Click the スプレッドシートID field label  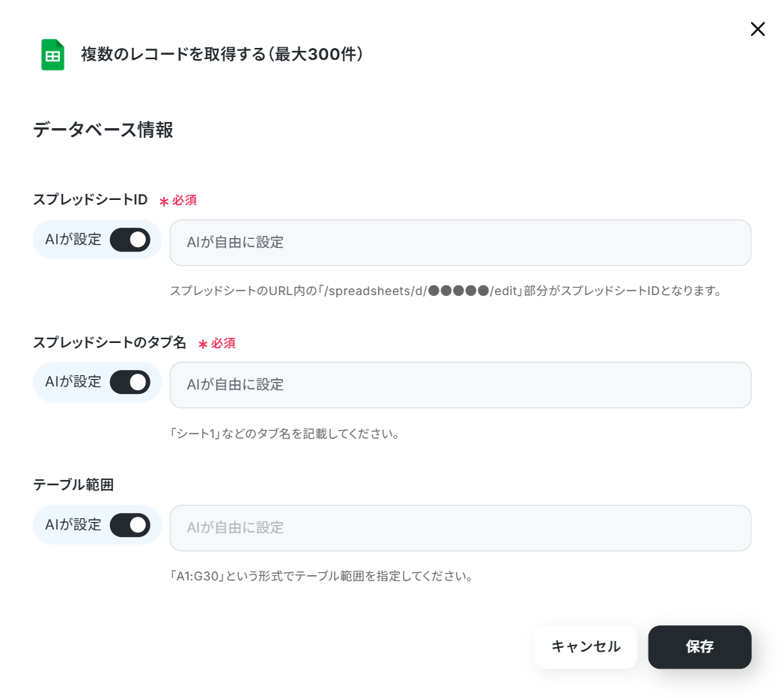coord(91,199)
